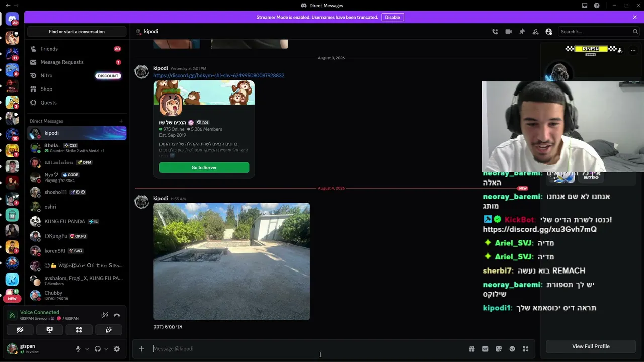
Task: Click the gispan user avatar
Action: (x=12, y=348)
